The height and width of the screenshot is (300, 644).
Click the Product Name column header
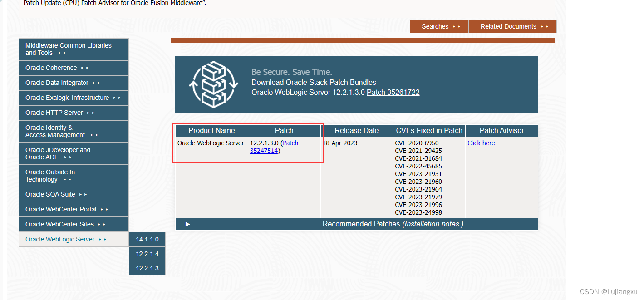(x=211, y=130)
